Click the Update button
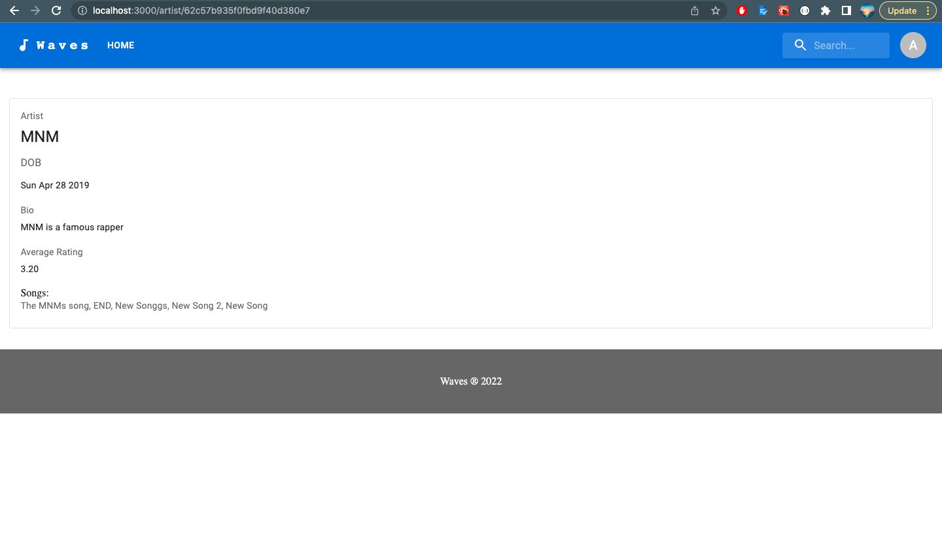Viewport: 942px width, 560px height. pos(903,10)
